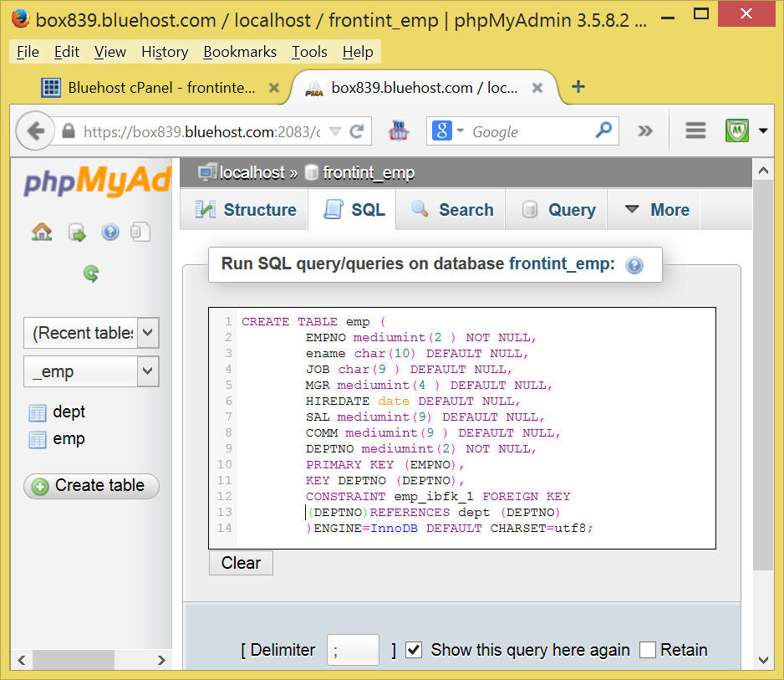Open the emp table link
The image size is (784, 680).
[x=69, y=439]
